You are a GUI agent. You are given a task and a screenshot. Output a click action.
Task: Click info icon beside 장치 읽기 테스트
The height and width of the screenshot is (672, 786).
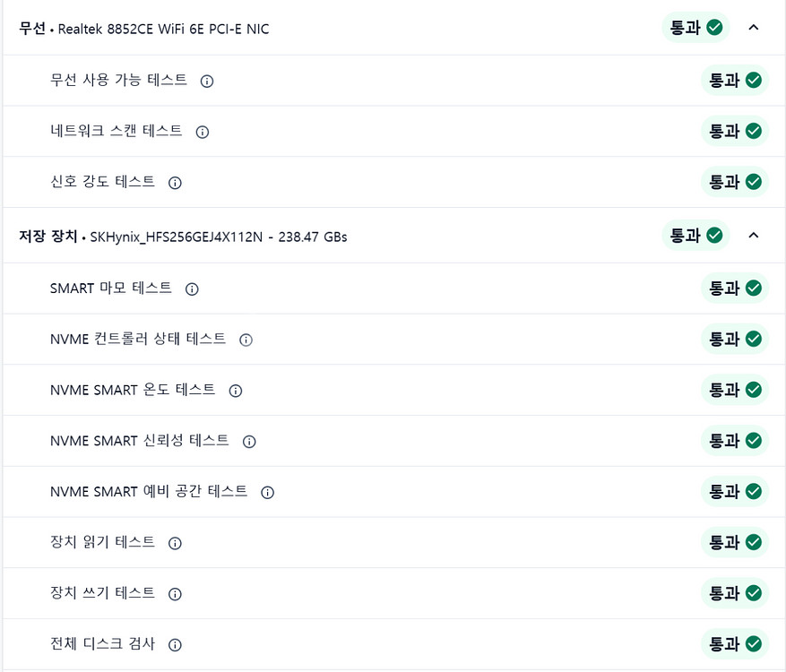pos(176,543)
